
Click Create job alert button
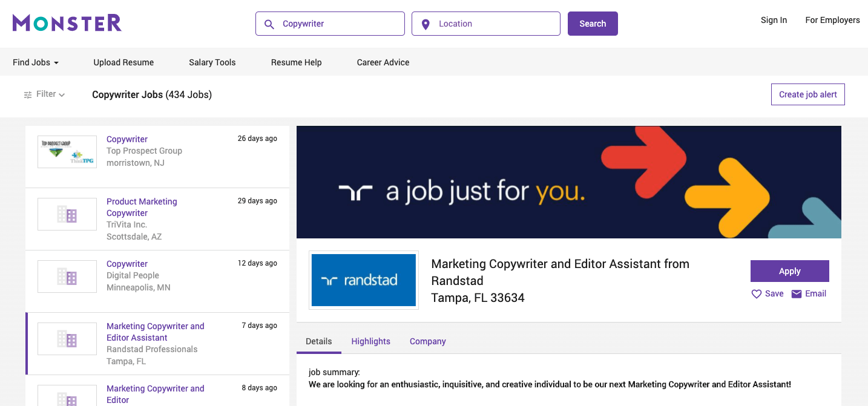click(x=808, y=94)
